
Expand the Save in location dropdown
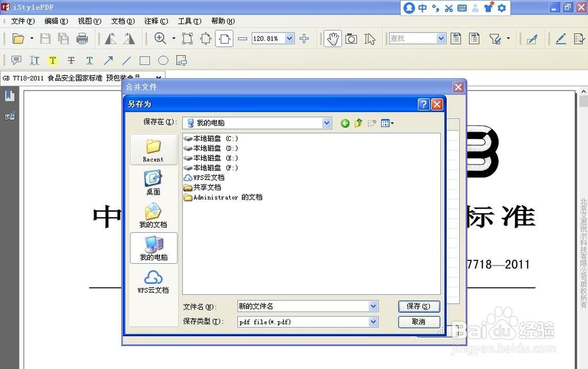326,123
